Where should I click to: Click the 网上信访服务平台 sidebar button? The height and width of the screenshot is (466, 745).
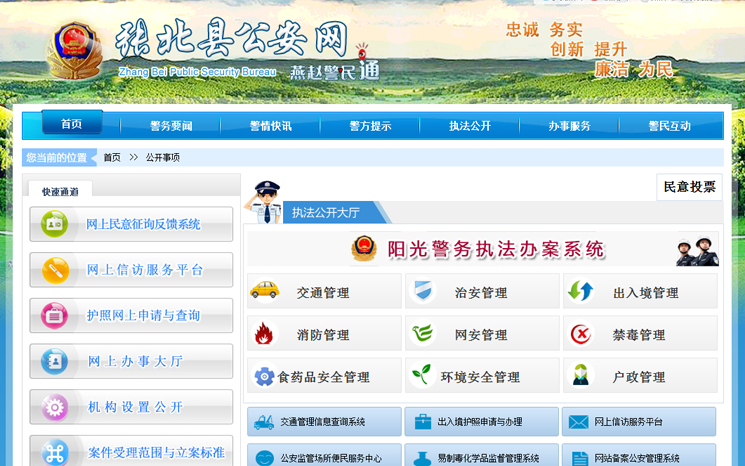131,270
